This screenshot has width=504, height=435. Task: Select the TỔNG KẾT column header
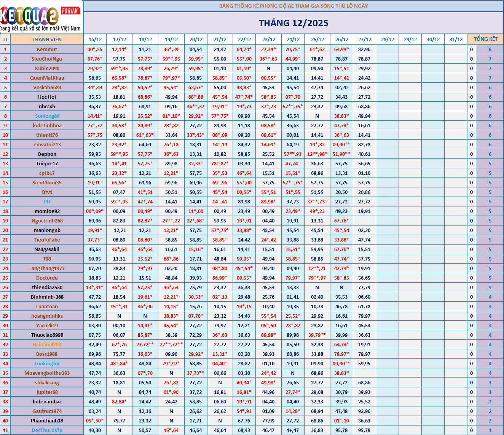coord(485,39)
